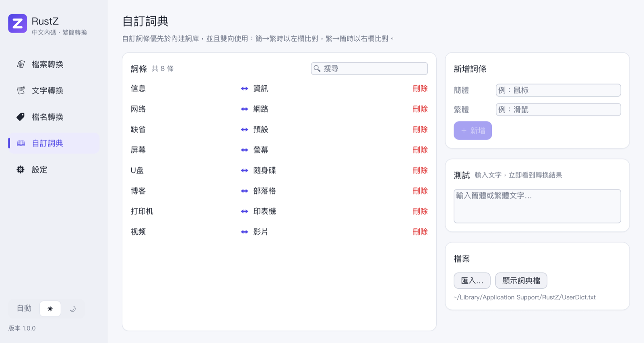
Task: Click the 測試 text area
Action: point(537,206)
